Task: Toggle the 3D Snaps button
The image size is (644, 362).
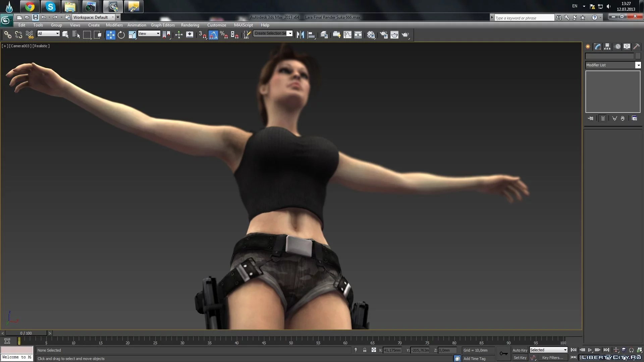Action: point(202,35)
